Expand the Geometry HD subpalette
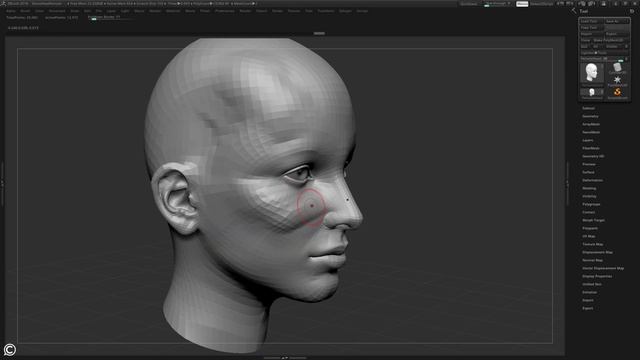The width and height of the screenshot is (640, 360). [593, 156]
